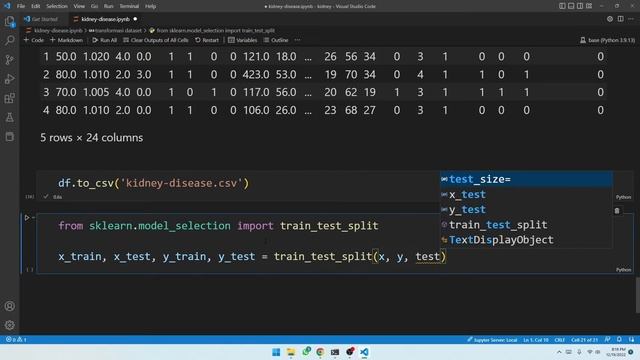The image size is (640, 360).
Task: Open the File menu
Action: pos(21,6)
